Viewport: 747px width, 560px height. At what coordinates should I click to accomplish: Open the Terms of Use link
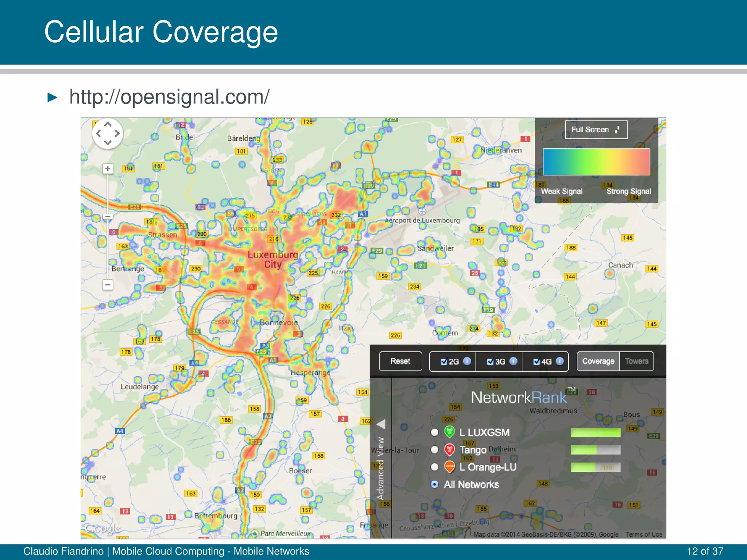644,534
